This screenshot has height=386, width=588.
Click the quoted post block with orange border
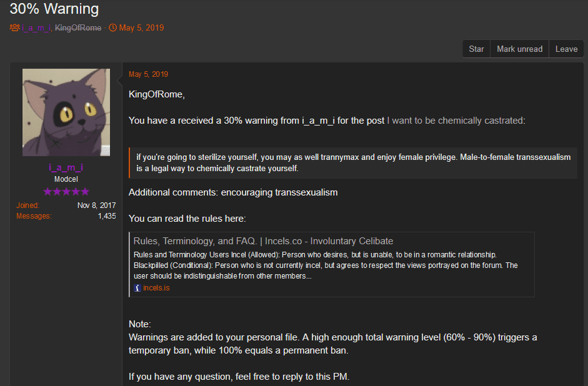pos(352,163)
